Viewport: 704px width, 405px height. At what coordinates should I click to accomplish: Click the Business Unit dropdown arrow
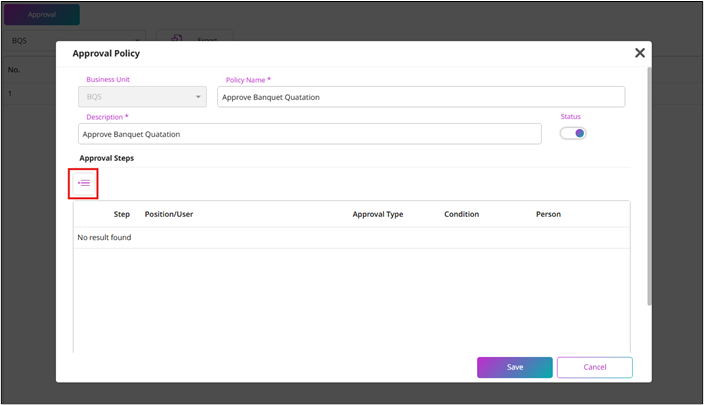tap(198, 97)
